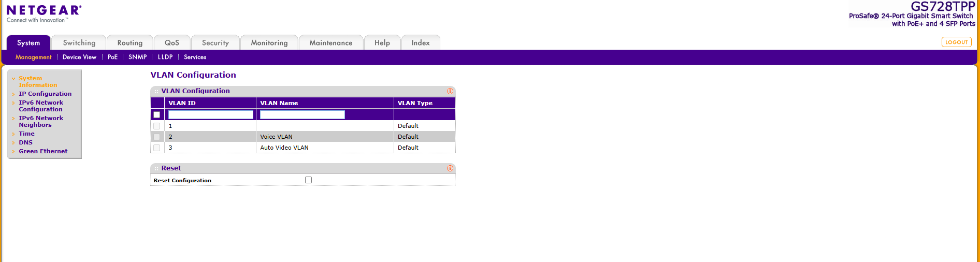The image size is (980, 262).
Task: Click the VLAN Name input field
Action: click(x=302, y=114)
